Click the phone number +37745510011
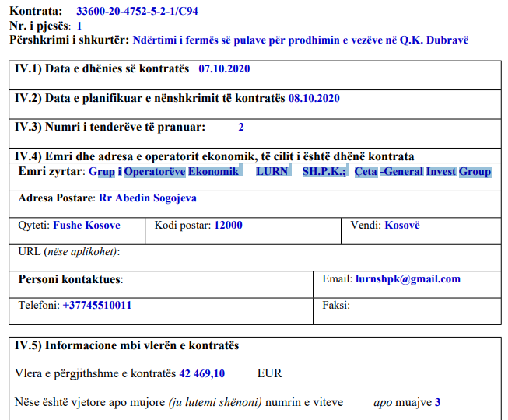This screenshot has width=508, height=420. coord(97,305)
